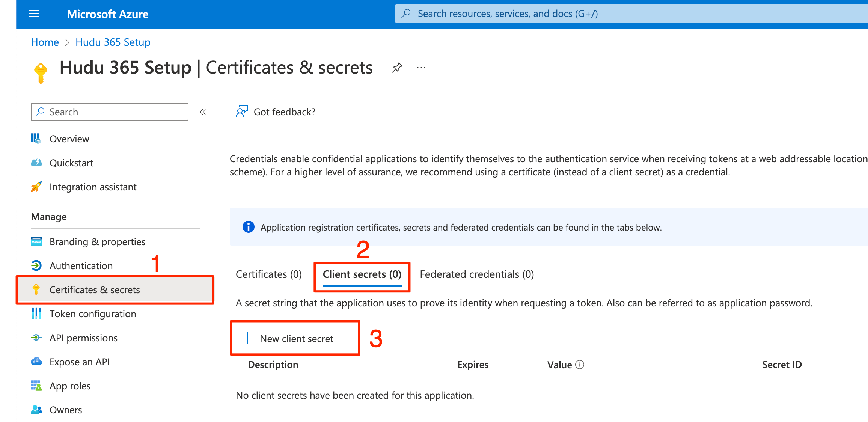Open the Quickstart menu item

tap(71, 163)
